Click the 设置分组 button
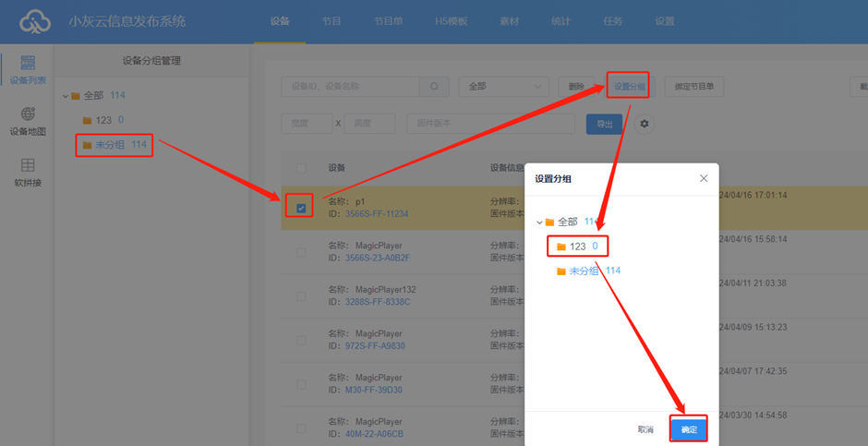This screenshot has width=868, height=446. click(x=629, y=87)
